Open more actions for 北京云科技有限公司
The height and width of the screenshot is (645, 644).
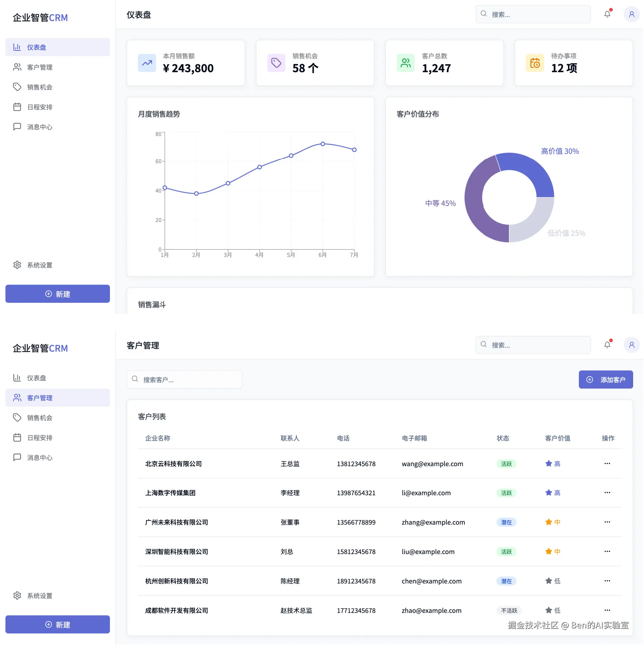[607, 463]
